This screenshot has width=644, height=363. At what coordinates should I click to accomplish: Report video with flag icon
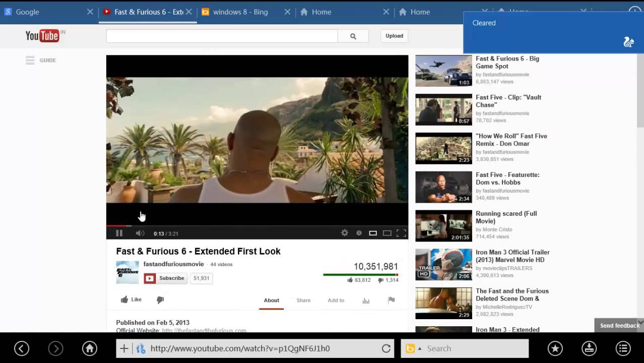click(x=392, y=300)
